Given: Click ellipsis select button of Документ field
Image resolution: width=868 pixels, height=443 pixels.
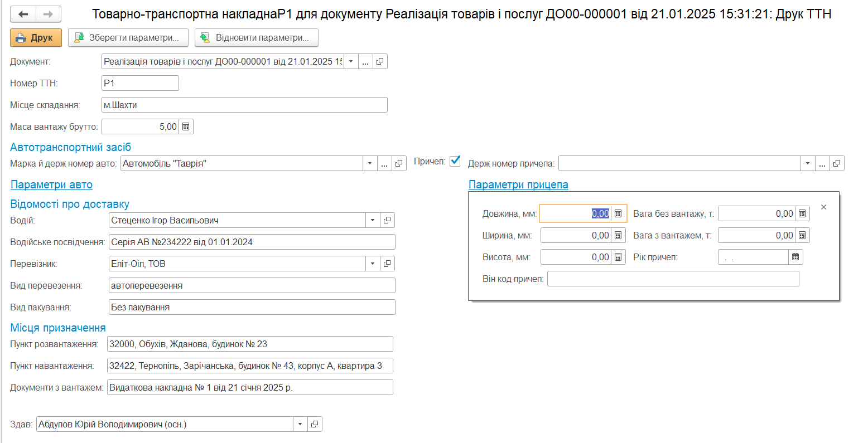Looking at the screenshot, I should (x=365, y=62).
